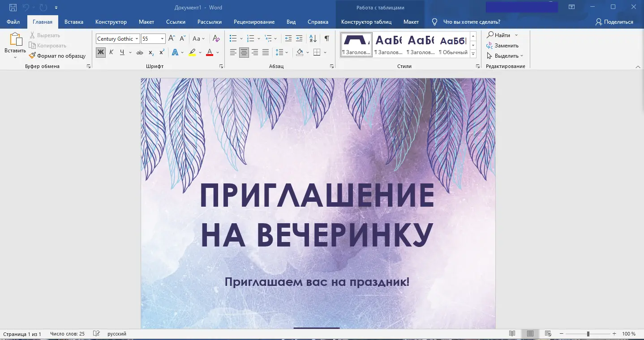Open the Century Gothic font name dropdown

pyautogui.click(x=137, y=39)
